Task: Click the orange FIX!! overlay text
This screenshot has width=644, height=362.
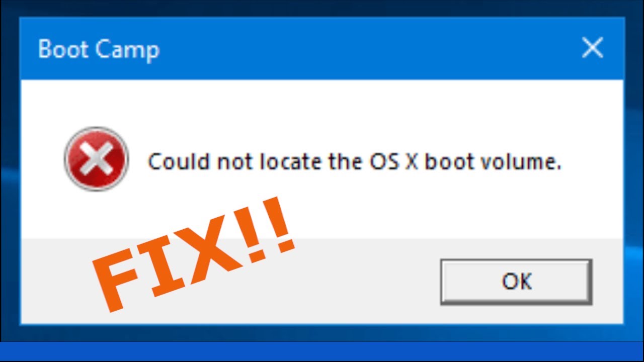Action: coord(194,253)
